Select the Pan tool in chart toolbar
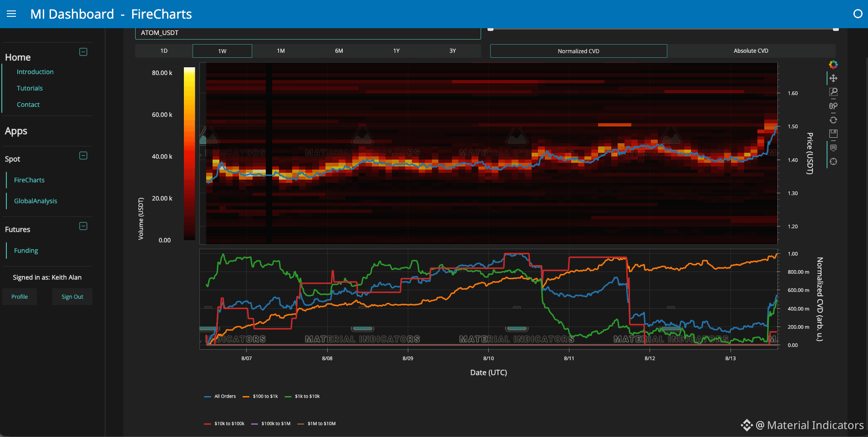This screenshot has height=437, width=868. [833, 78]
